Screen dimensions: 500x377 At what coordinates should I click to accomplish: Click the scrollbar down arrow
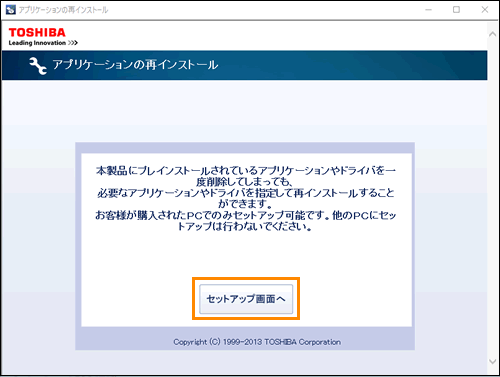pos(492,361)
